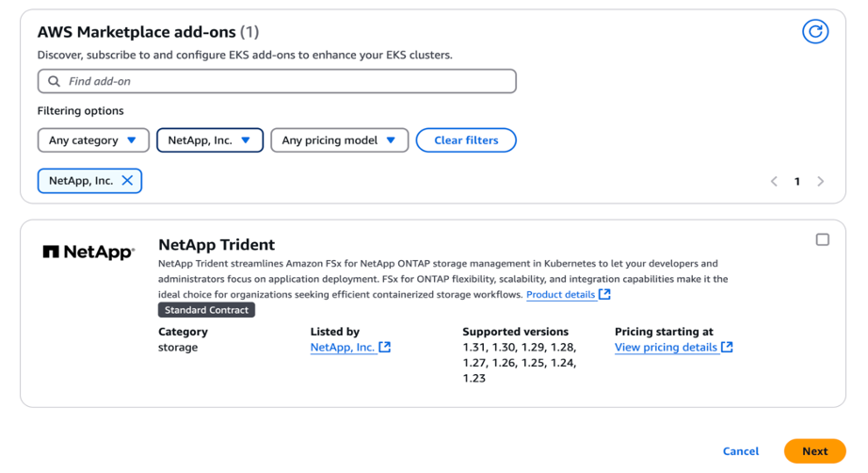Viewport: 868px width, 473px height.
Task: Go to previous page arrow
Action: pos(774,181)
